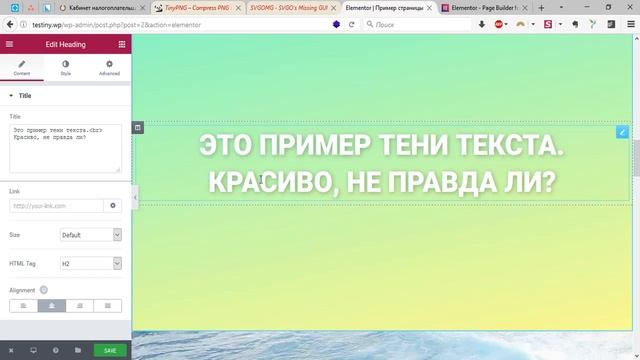Close Elementor editor with X icon
This screenshot has width=640, height=360.
pyautogui.click(x=11, y=350)
